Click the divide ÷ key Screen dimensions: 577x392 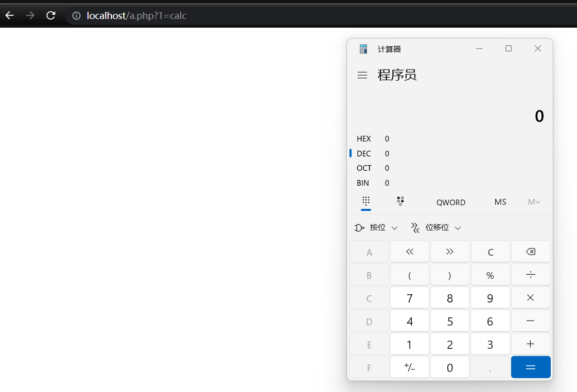point(531,275)
